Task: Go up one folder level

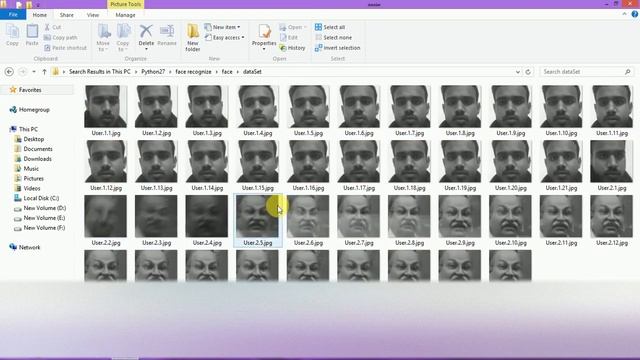Action: 44,72
